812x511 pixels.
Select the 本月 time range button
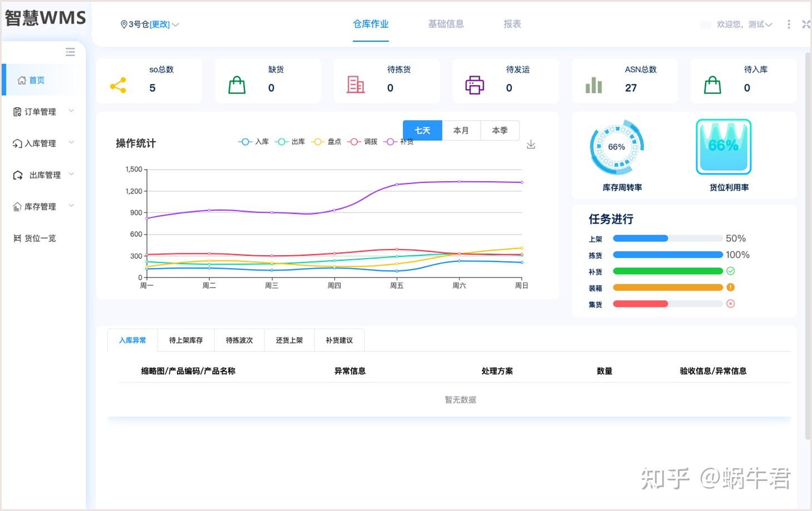(x=461, y=130)
